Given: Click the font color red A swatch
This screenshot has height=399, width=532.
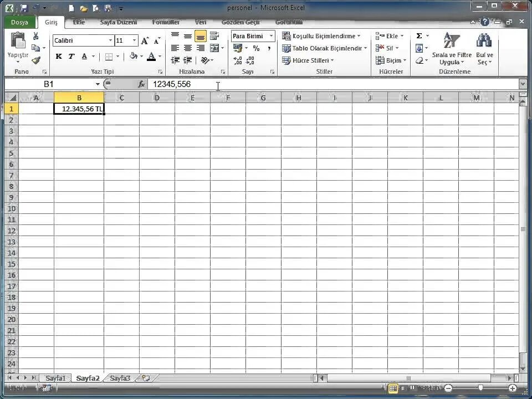Looking at the screenshot, I should 151,57.
